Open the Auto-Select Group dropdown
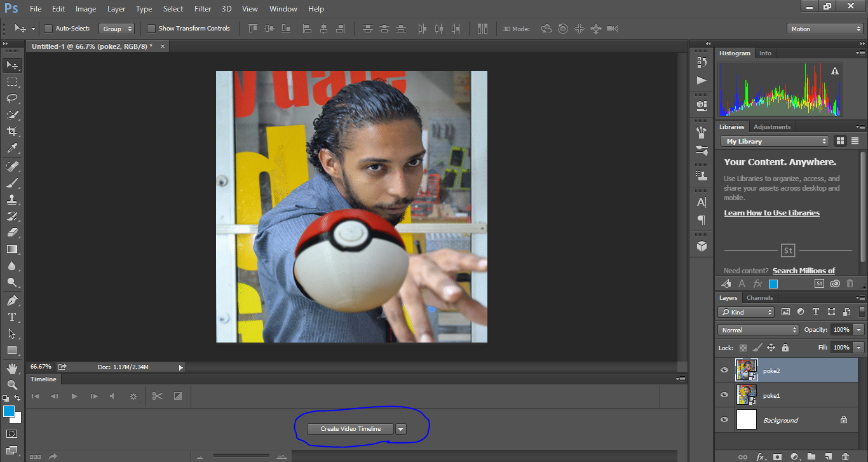Image resolution: width=868 pixels, height=462 pixels. (117, 29)
